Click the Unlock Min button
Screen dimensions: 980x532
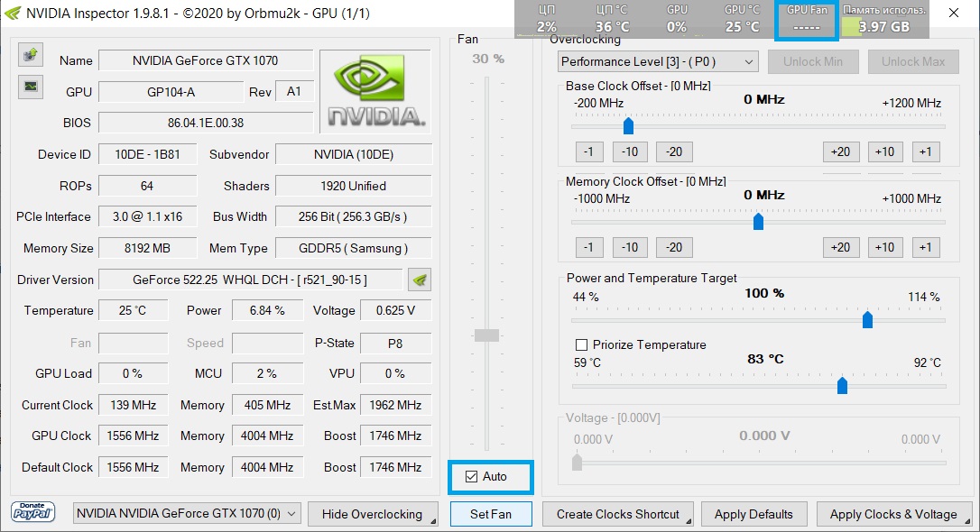pos(812,61)
